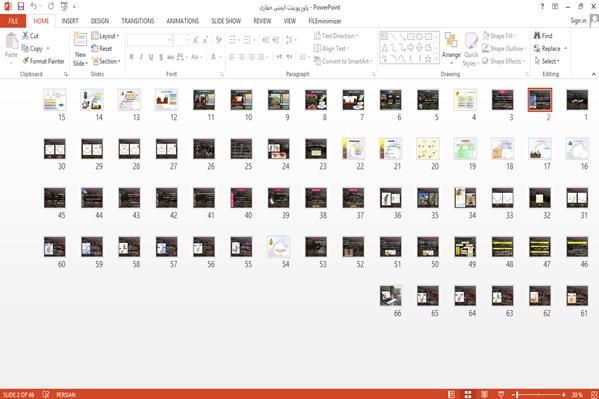Switch to the TRANSITIONS tab
The image size is (599, 399).
138,21
